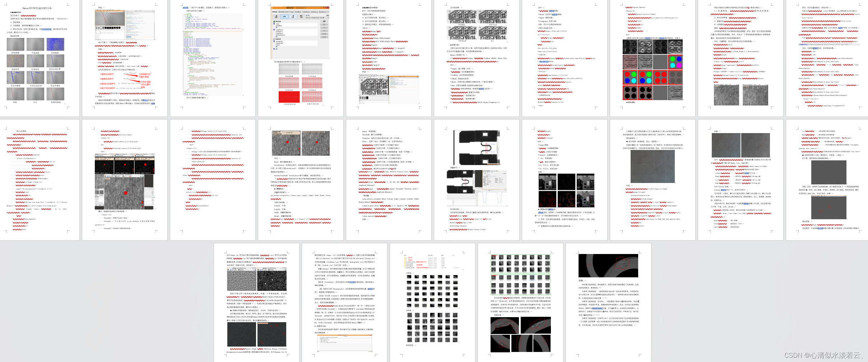Click the '正样本' positive sample thumbnail grid
The width and height of the screenshot is (868, 362).
[x=432, y=291]
